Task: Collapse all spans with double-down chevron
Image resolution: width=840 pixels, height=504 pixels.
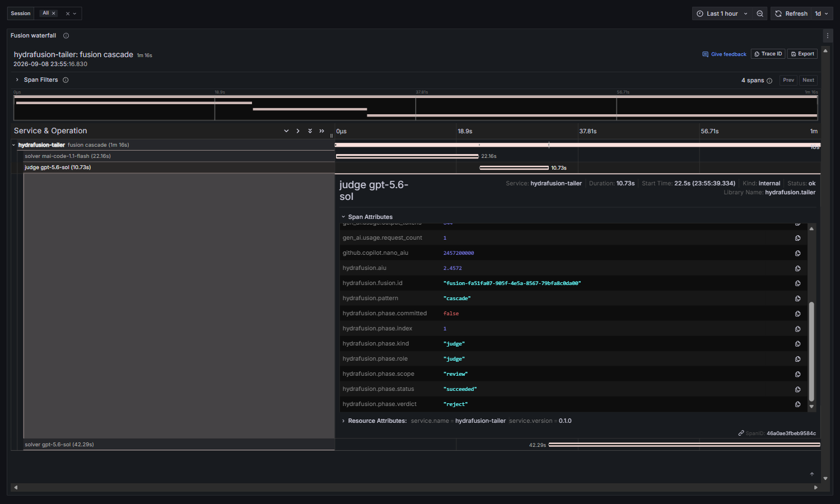Action: tap(310, 131)
